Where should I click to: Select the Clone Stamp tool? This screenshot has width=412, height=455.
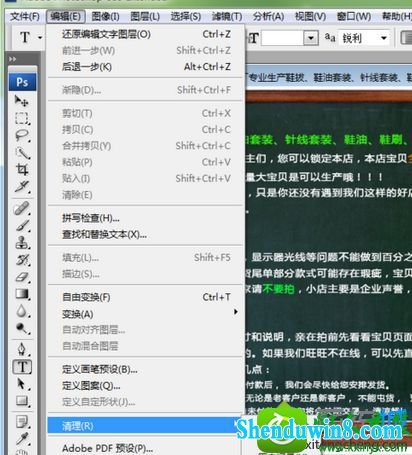22,243
